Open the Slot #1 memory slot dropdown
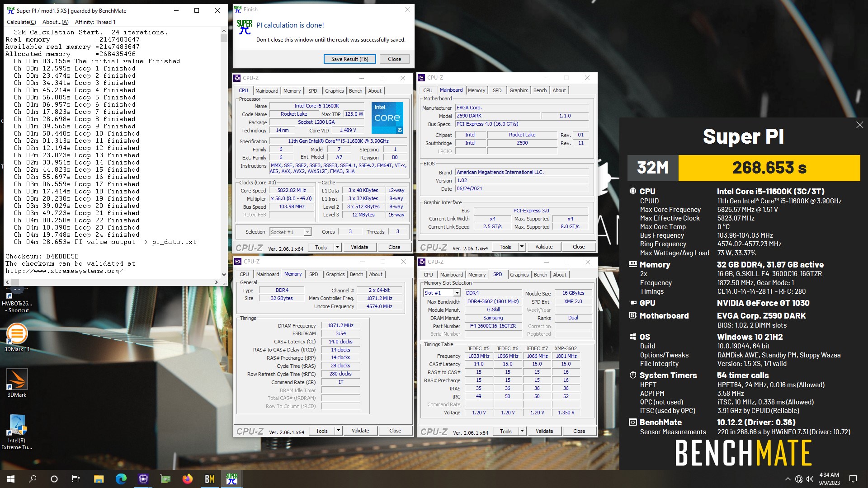868x488 pixels. [x=457, y=293]
